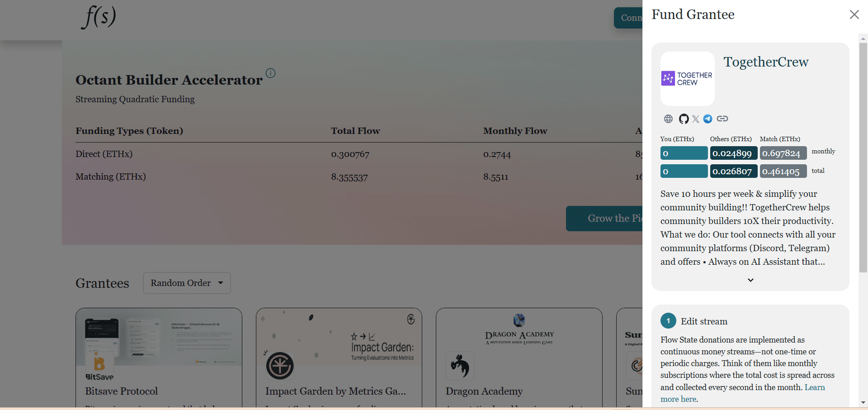This screenshot has width=868, height=410.
Task: Click the Octant Builder Accelerator heading
Action: (169, 80)
